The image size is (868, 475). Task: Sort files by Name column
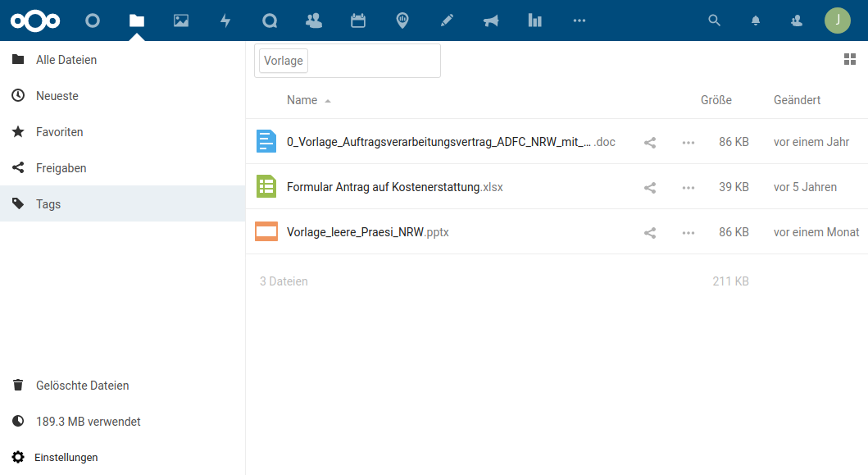(302, 100)
